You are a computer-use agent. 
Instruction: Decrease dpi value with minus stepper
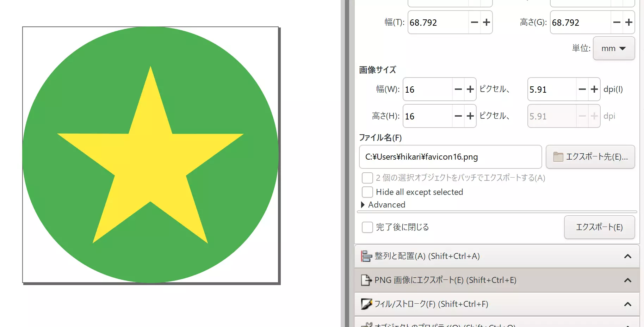(x=582, y=90)
